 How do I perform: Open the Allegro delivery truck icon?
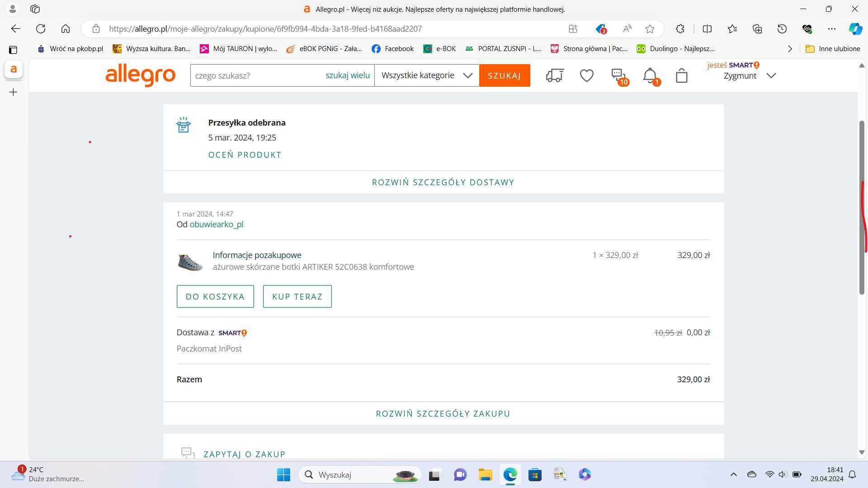coord(555,75)
